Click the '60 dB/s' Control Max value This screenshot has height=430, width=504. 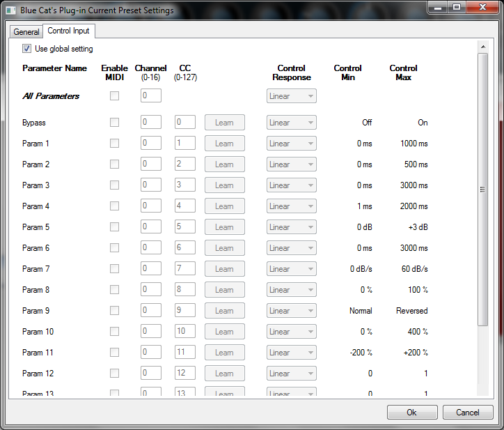[x=415, y=269]
